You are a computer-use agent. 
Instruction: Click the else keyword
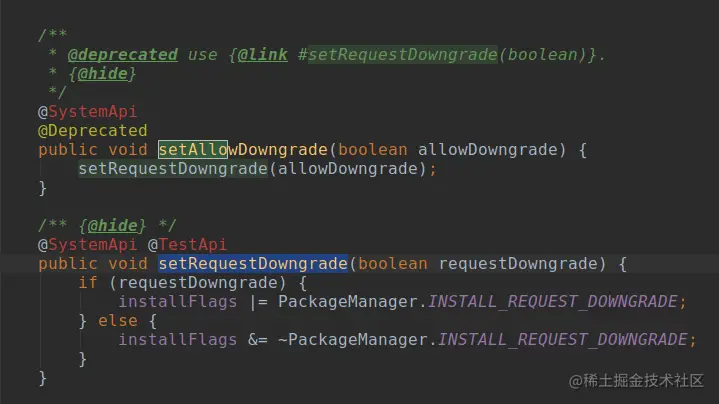[118, 321]
